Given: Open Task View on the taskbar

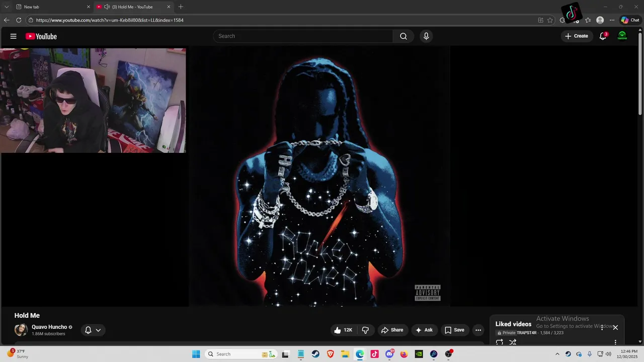Looking at the screenshot, I should tap(285, 354).
